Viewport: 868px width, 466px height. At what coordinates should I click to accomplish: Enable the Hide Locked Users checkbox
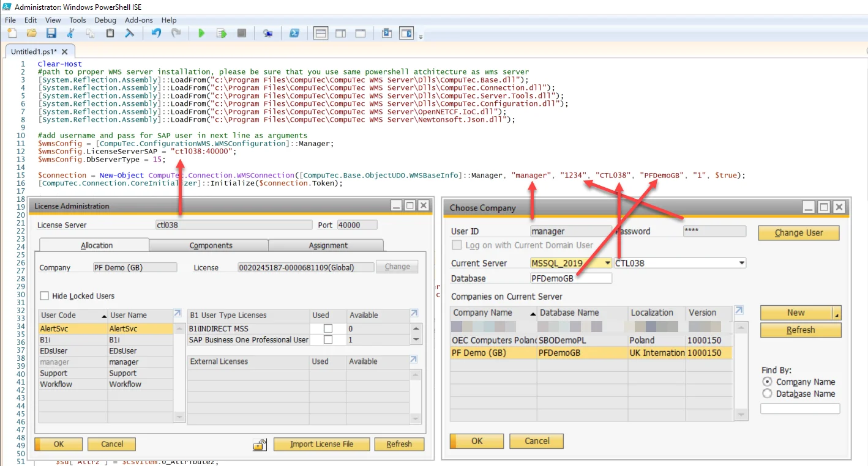coord(44,296)
